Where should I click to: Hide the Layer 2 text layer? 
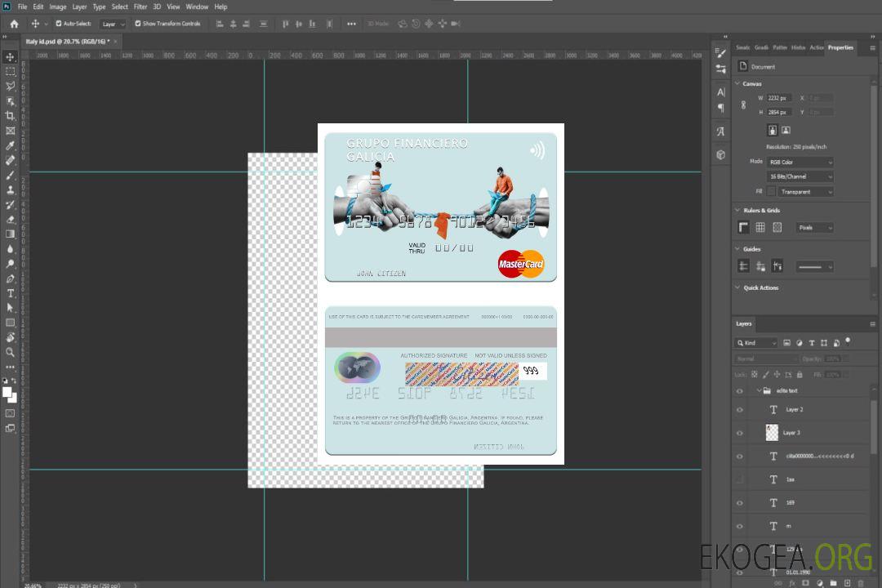point(740,410)
